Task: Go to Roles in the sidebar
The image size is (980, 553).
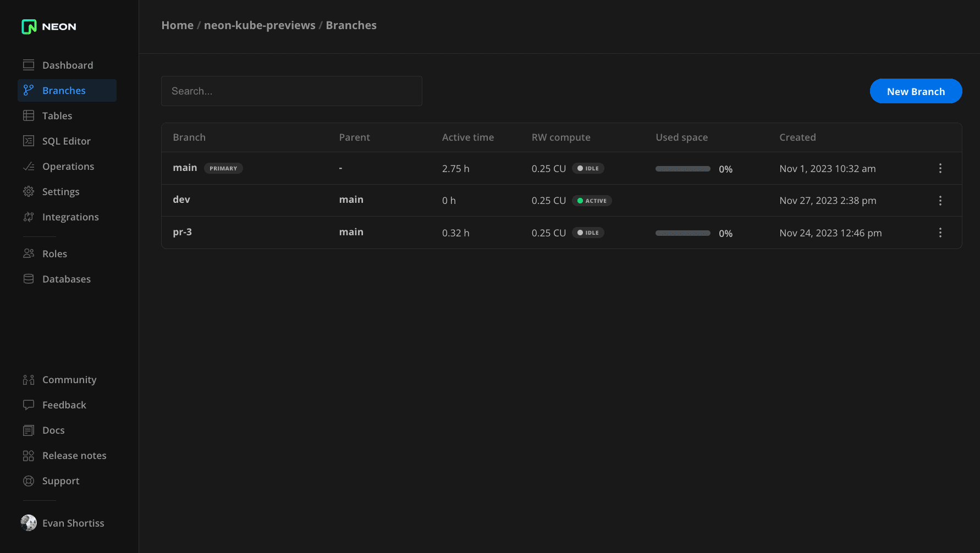Action: 54,253
